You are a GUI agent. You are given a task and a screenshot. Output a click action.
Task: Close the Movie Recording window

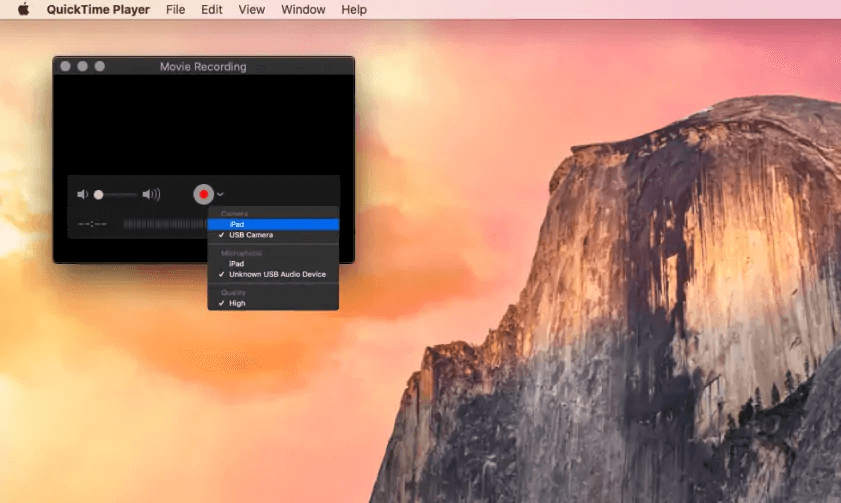(x=65, y=67)
